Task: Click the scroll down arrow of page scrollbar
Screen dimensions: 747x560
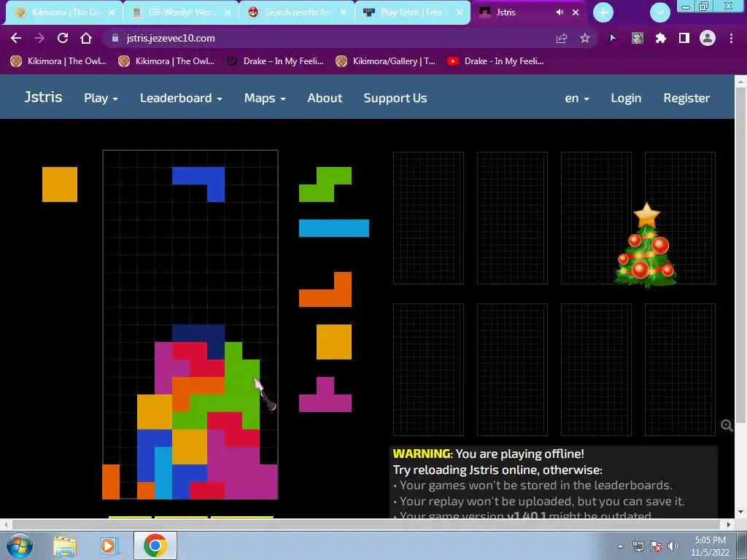Action: pyautogui.click(x=740, y=513)
